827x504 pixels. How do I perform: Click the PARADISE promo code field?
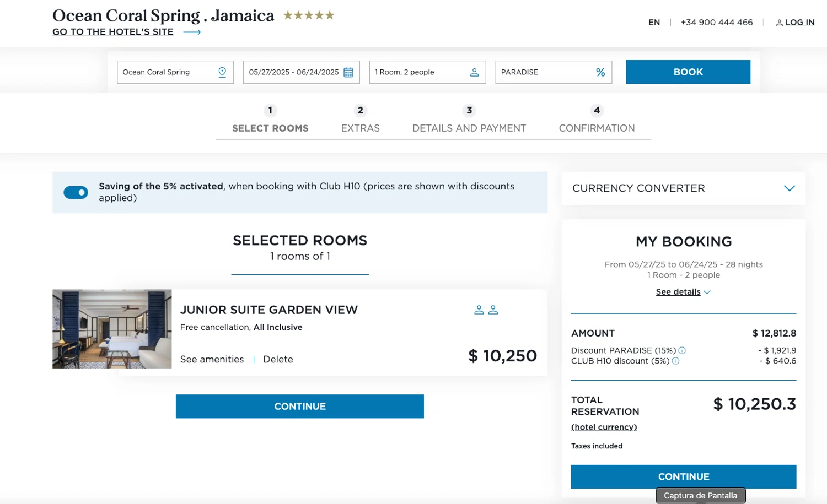554,72
